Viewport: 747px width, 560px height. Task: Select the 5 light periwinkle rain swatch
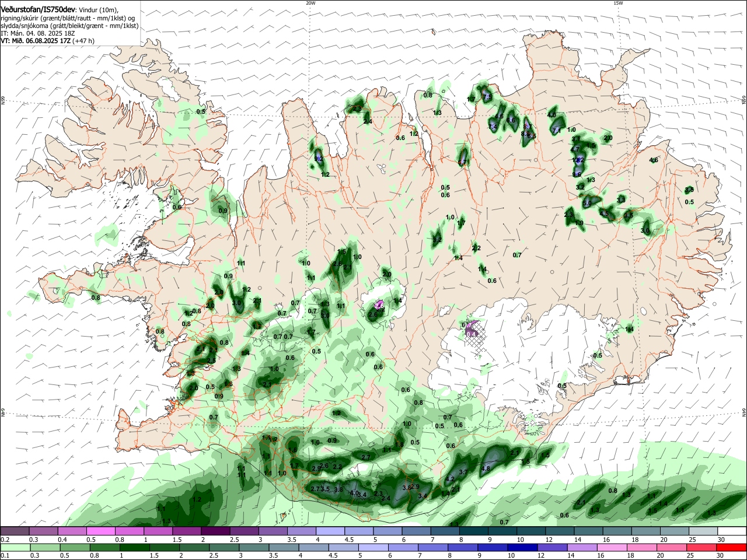[373, 548]
